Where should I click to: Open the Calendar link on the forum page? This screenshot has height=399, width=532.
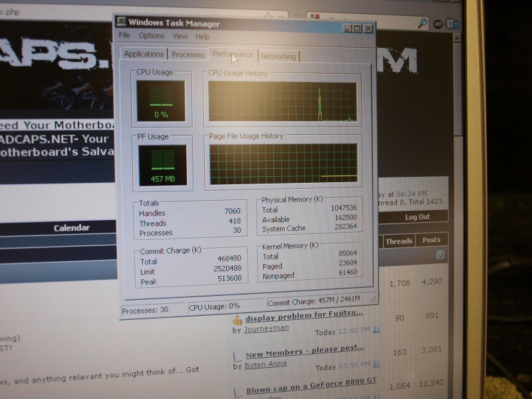pos(72,227)
